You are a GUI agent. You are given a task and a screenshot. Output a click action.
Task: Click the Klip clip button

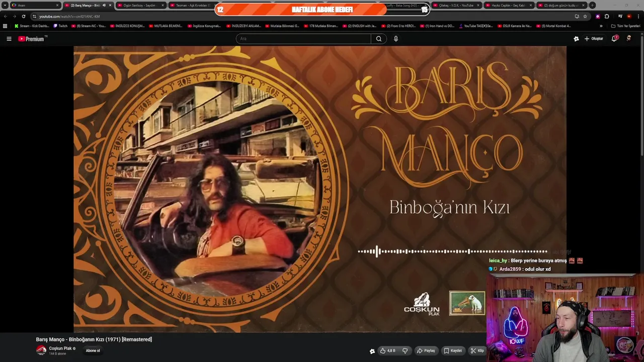(477, 351)
